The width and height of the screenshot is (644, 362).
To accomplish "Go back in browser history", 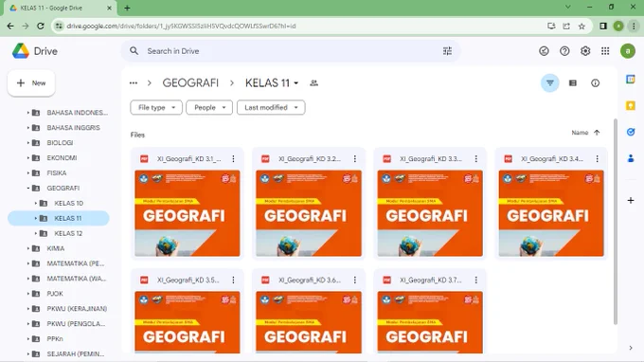I will (x=10, y=26).
